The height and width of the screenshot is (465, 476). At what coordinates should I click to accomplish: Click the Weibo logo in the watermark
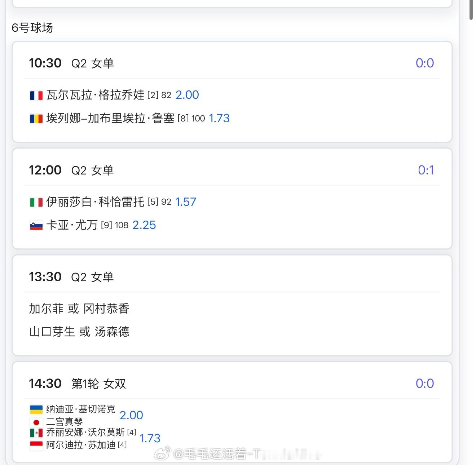click(163, 454)
